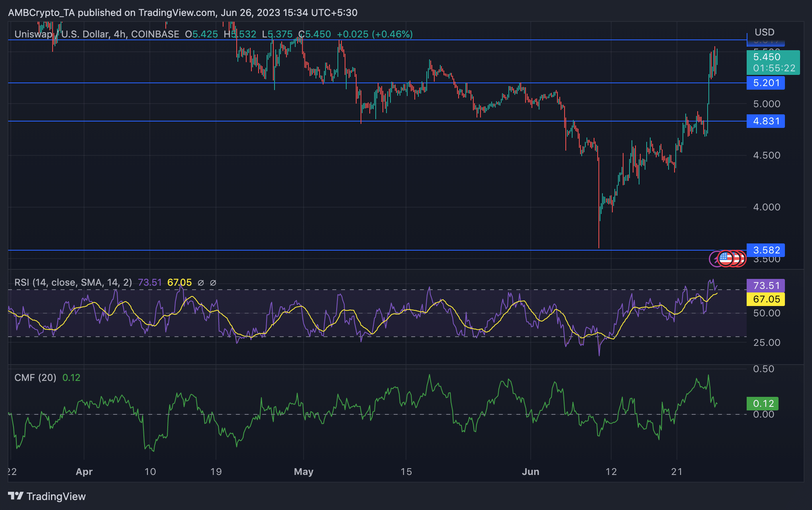The width and height of the screenshot is (812, 510).
Task: Click the 12 date label on time axis
Action: [611, 472]
